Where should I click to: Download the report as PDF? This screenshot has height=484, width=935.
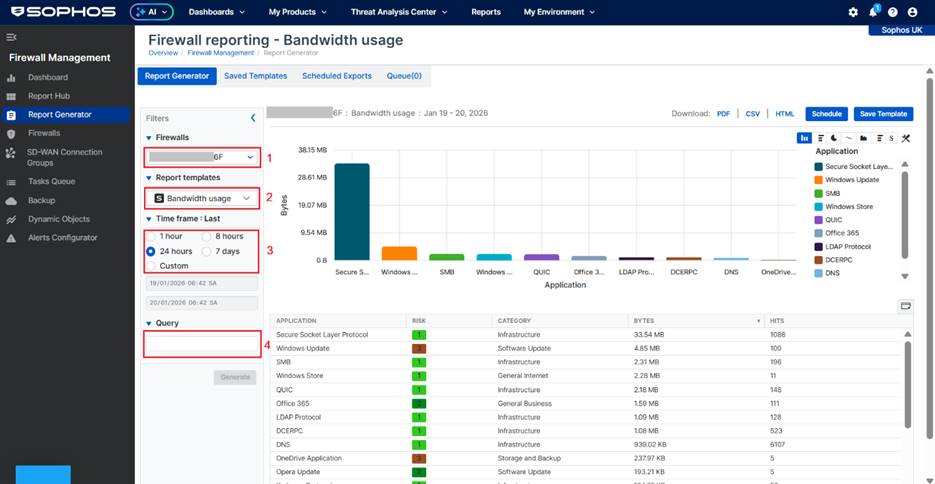point(723,114)
